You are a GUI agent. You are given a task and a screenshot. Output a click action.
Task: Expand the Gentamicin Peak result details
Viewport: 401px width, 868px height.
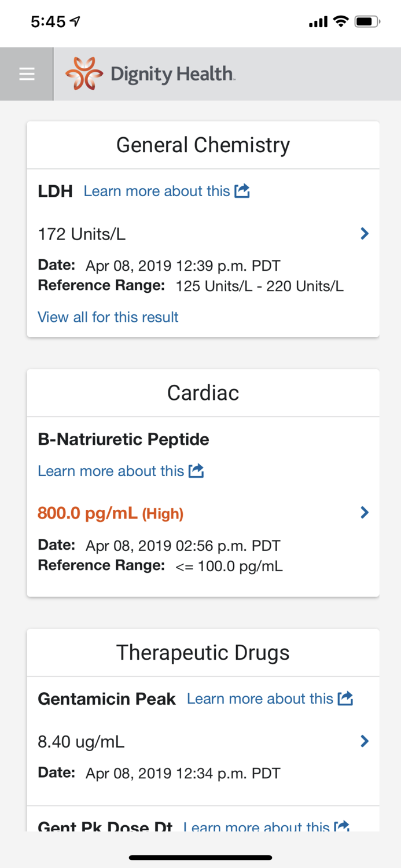[364, 741]
